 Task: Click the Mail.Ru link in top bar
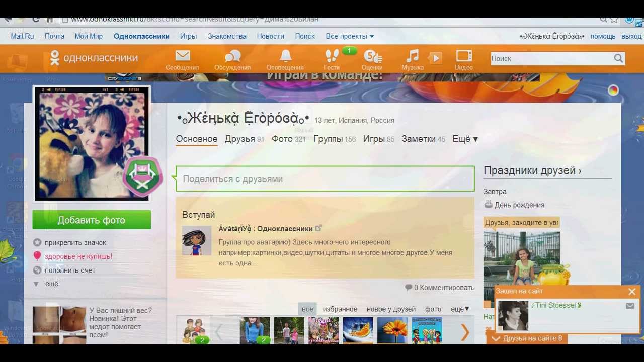pyautogui.click(x=22, y=36)
